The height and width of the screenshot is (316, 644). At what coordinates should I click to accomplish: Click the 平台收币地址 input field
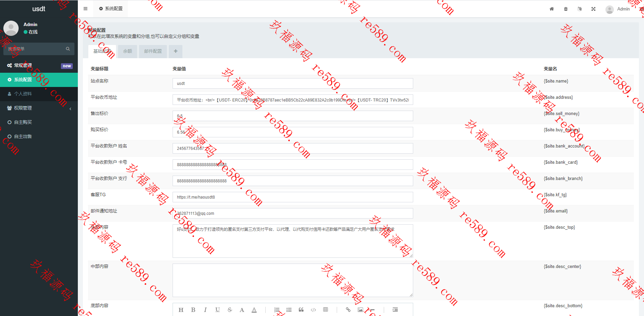coord(293,99)
